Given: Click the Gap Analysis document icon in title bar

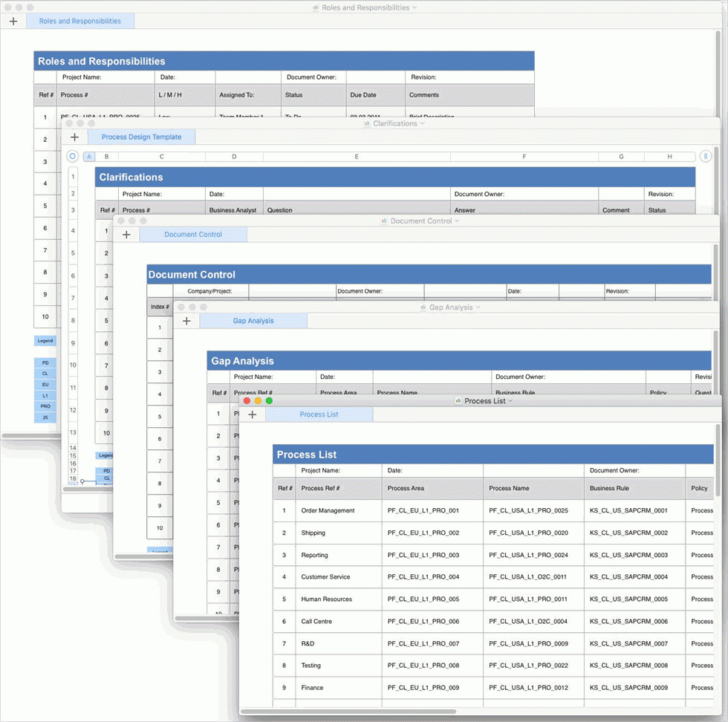Looking at the screenshot, I should click(423, 308).
